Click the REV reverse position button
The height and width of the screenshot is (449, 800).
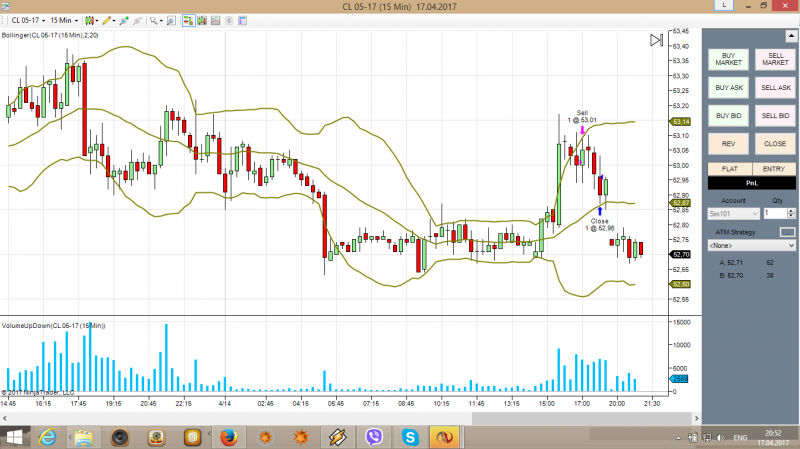(x=728, y=144)
